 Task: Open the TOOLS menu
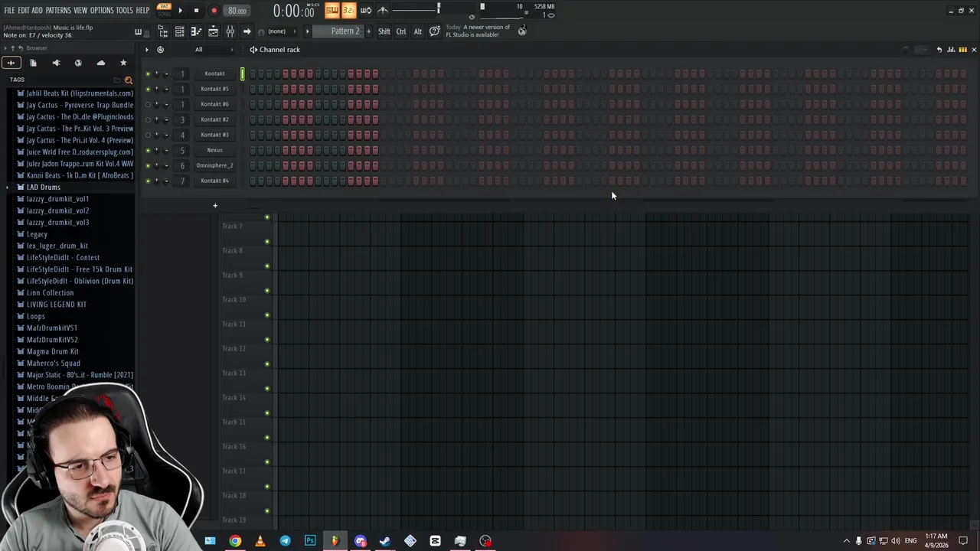(125, 10)
